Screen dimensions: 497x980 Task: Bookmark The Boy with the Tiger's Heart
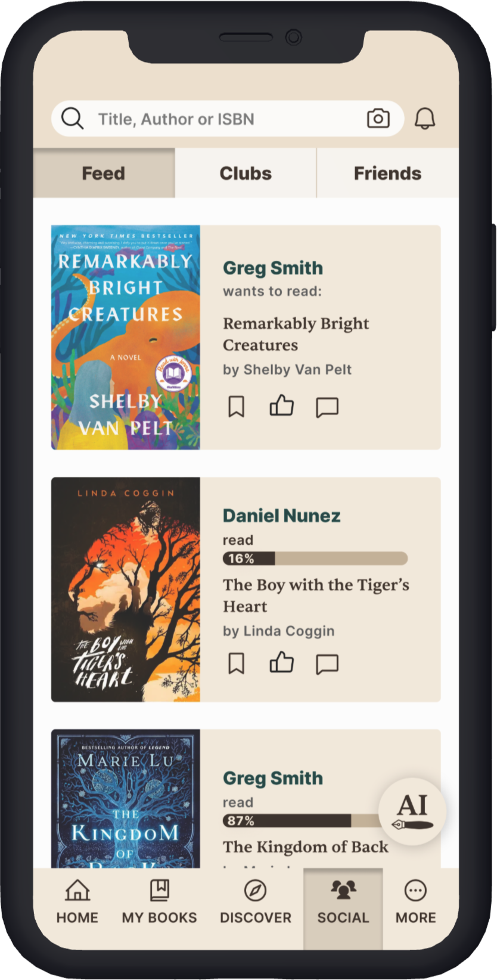click(237, 663)
